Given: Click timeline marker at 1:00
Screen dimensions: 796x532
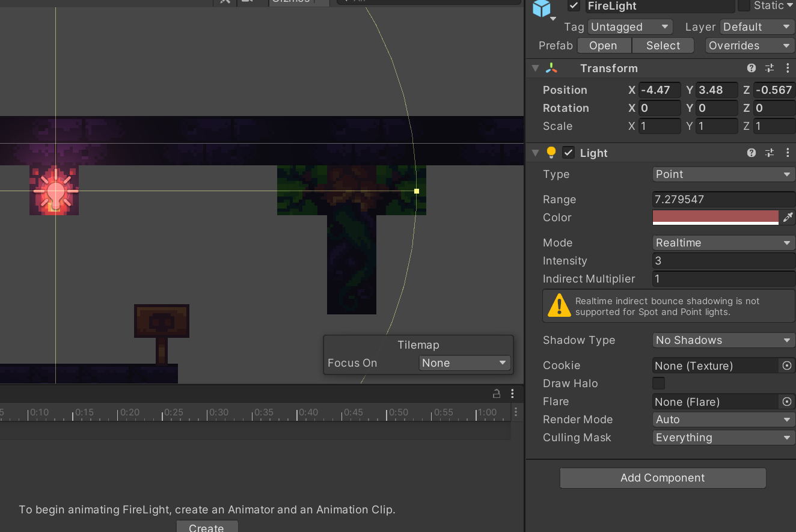Looking at the screenshot, I should [487, 412].
